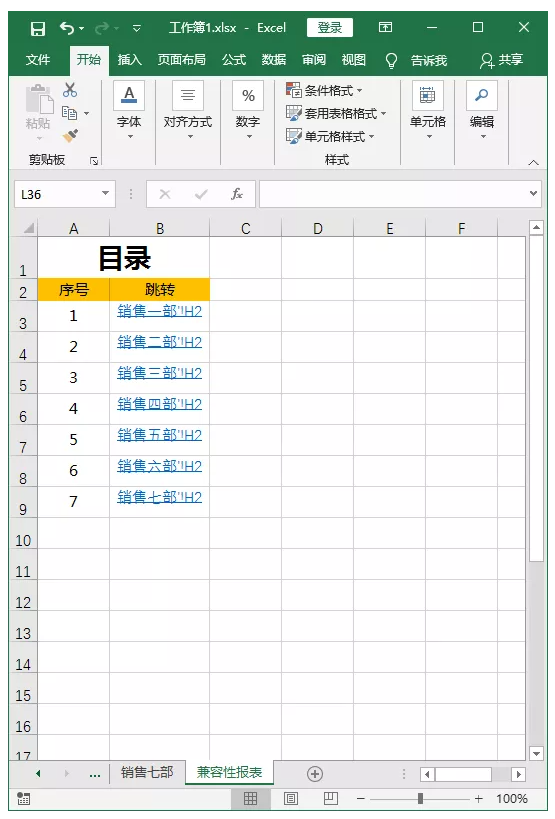Open the Editing search icon group
Viewport: 555px width, 819px height.
482,110
